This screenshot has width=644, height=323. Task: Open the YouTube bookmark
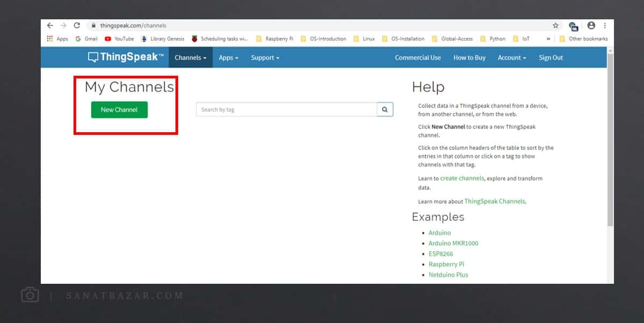click(x=119, y=39)
